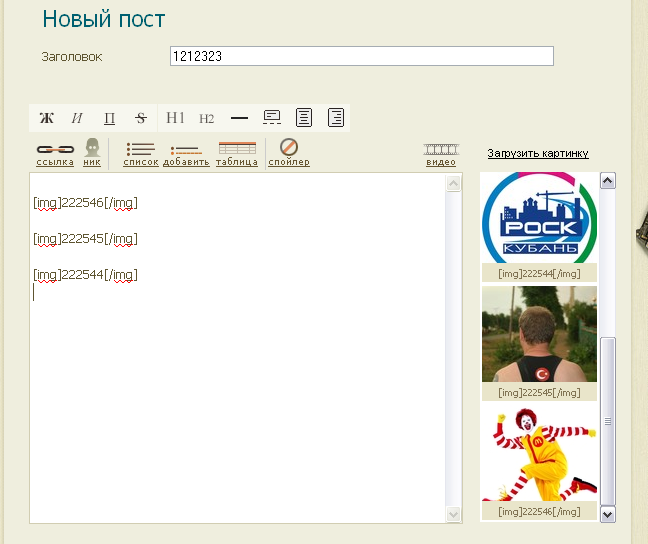Insert a видео (video) with the film strip icon
The image size is (648, 544).
(x=441, y=155)
